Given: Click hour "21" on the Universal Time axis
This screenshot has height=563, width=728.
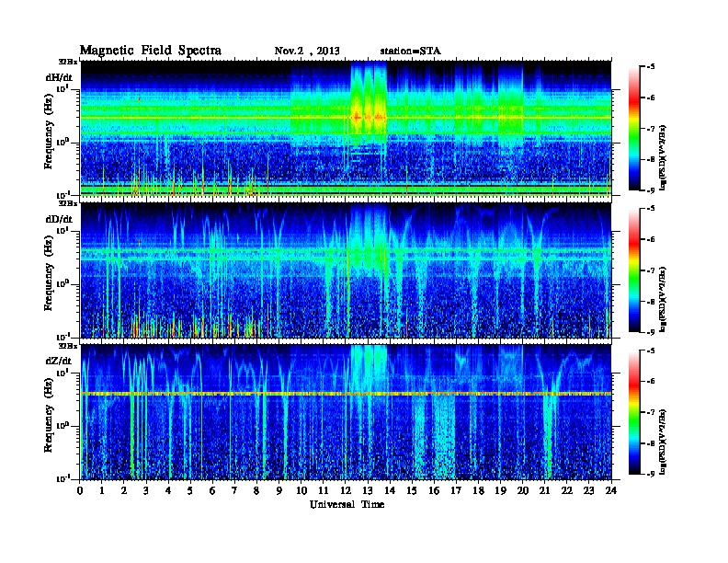Looking at the screenshot, I should pos(544,490).
